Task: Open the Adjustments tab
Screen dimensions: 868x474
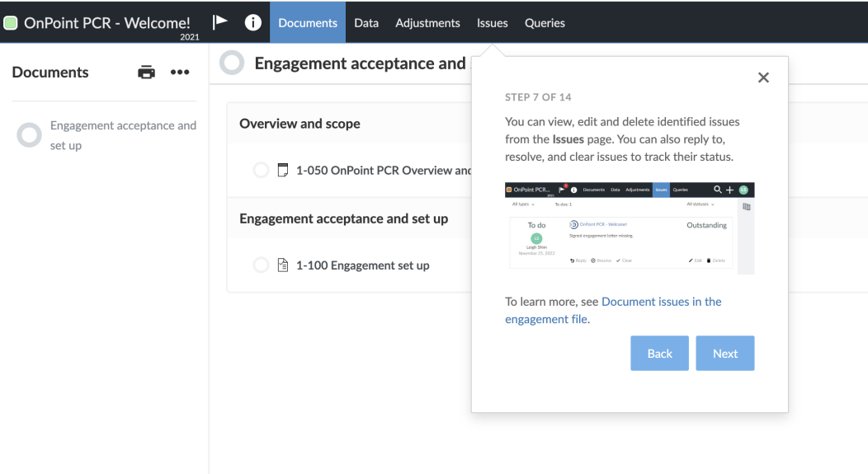Action: [427, 23]
